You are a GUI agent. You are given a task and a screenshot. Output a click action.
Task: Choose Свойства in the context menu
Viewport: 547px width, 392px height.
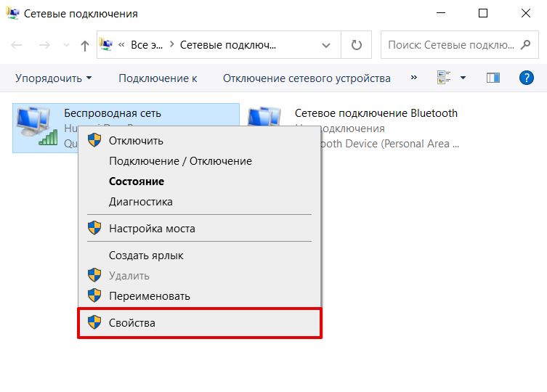pos(132,322)
